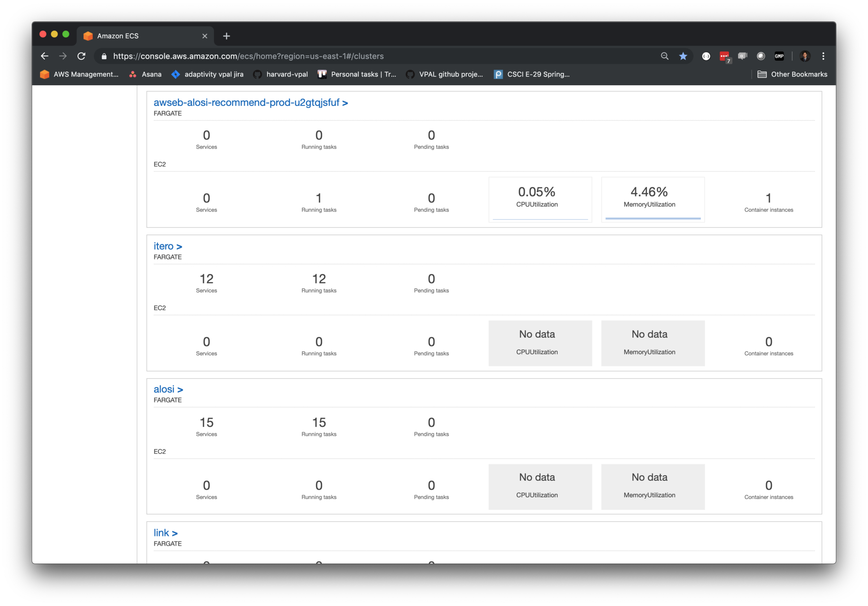This screenshot has width=868, height=606.
Task: Click the browser reload button
Action: tap(81, 56)
